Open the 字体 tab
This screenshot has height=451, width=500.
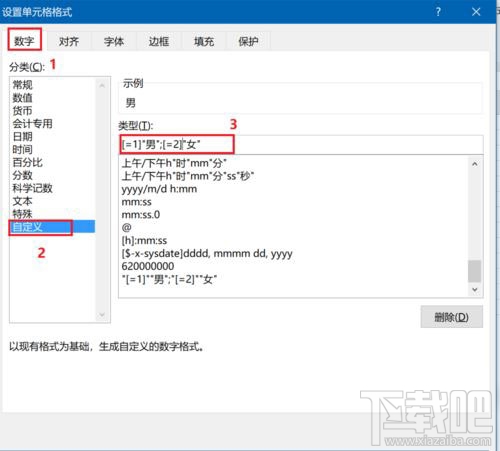click(114, 41)
